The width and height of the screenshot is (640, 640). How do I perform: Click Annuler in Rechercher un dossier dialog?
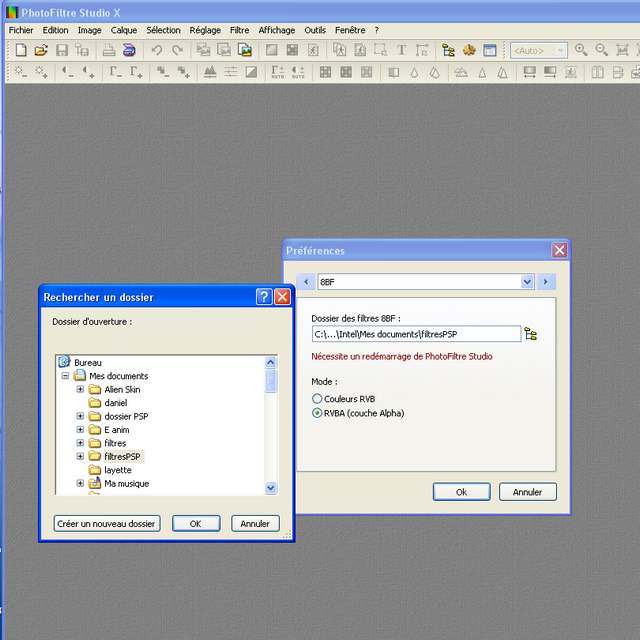point(255,523)
